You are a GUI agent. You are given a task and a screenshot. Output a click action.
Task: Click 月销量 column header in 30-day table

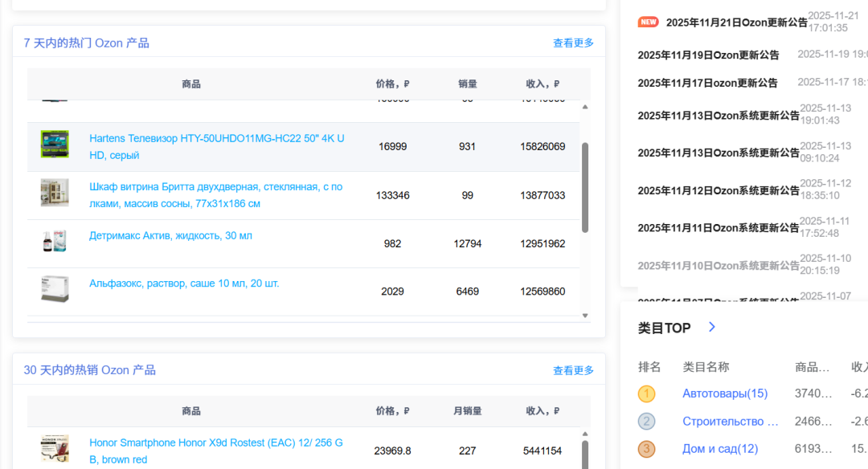467,411
